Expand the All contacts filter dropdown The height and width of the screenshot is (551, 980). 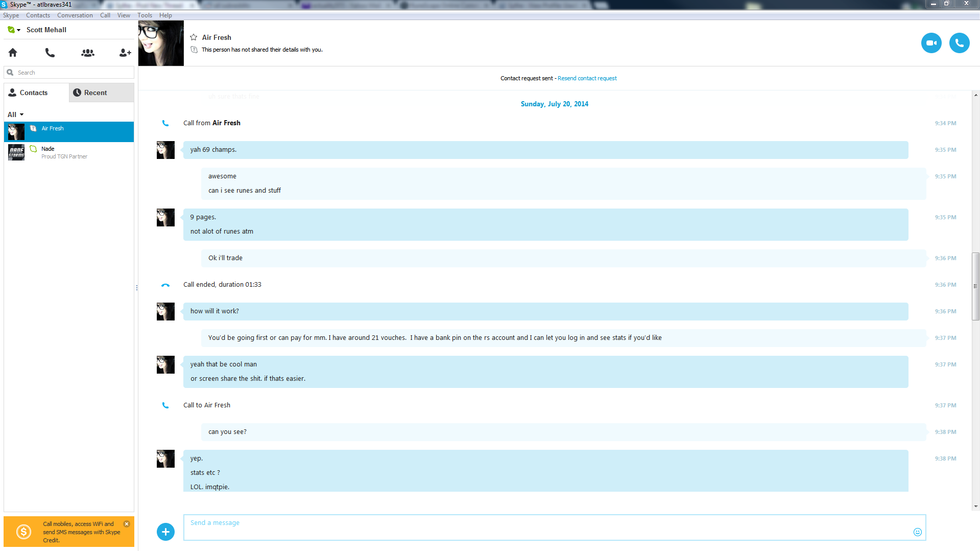tap(15, 114)
